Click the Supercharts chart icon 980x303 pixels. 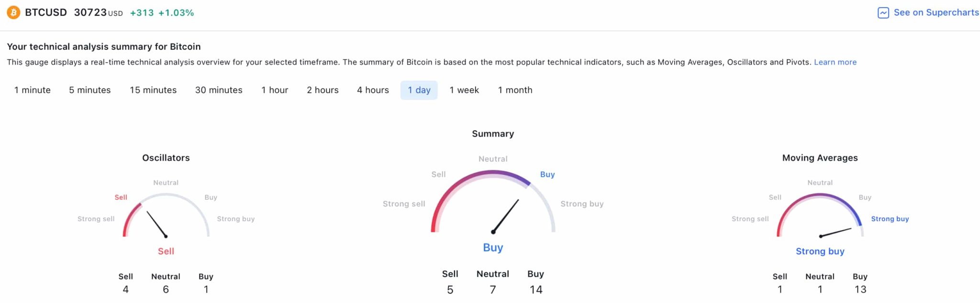pos(883,13)
